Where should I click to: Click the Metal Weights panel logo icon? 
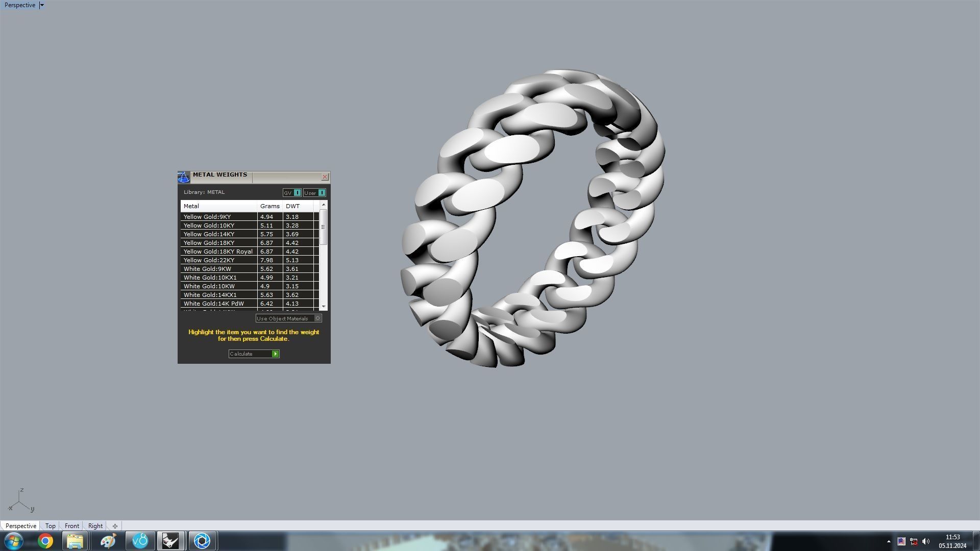click(184, 178)
